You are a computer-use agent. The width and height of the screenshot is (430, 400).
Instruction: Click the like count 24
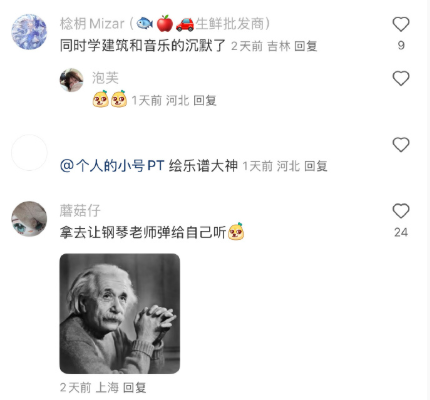[401, 232]
